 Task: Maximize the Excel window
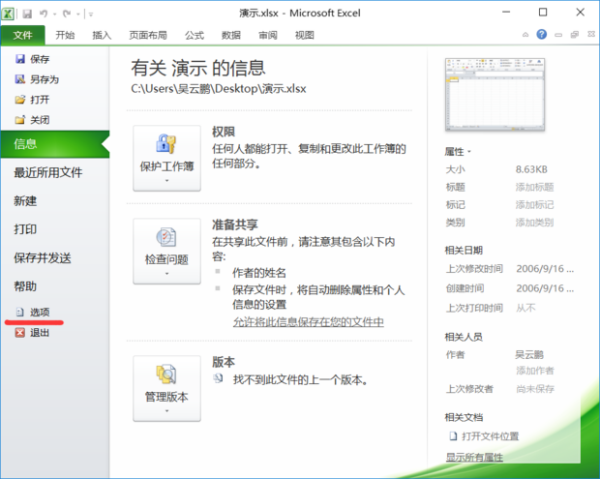(543, 12)
